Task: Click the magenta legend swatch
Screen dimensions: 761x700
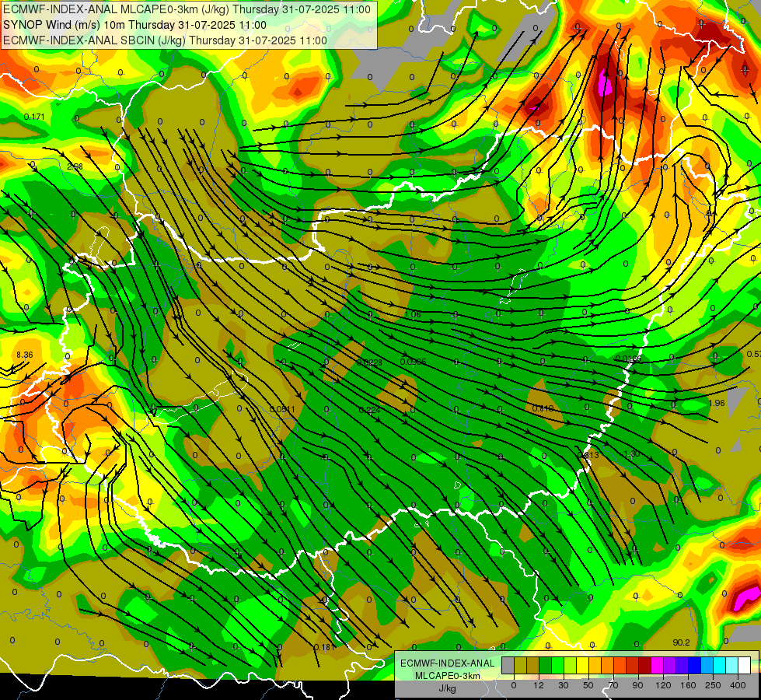Action: [658, 665]
